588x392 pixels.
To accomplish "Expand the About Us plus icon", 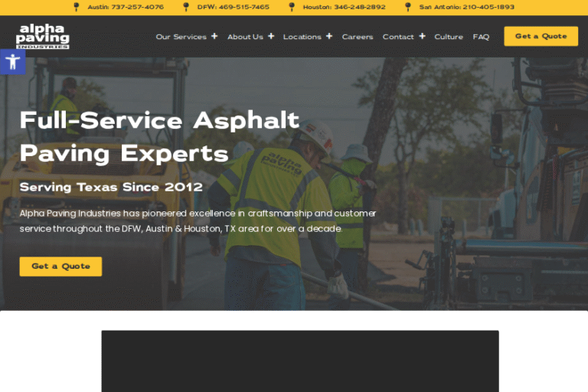I will tap(271, 36).
